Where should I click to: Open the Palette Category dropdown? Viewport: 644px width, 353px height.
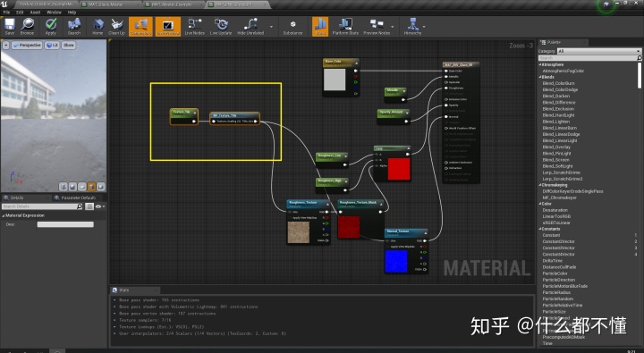coord(598,51)
